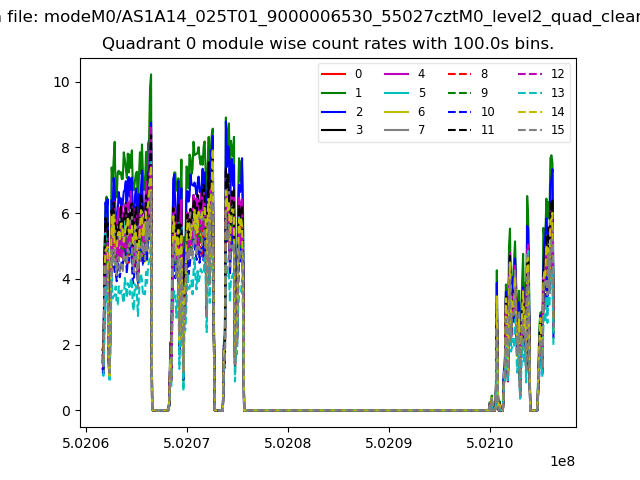Select legend label 10
Viewport: 640px width, 480px height.
(x=488, y=112)
